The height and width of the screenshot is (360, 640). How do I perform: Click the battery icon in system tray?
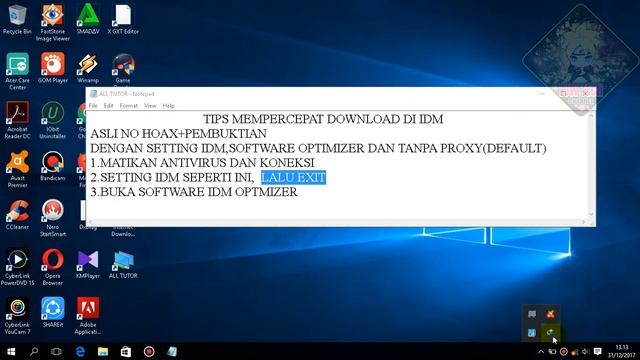[x=552, y=351]
